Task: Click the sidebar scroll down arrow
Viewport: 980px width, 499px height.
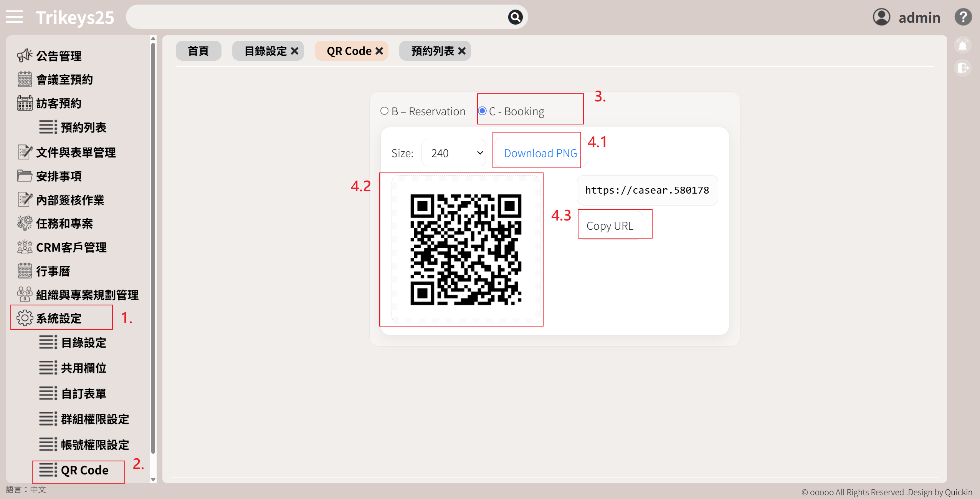Action: (x=153, y=479)
